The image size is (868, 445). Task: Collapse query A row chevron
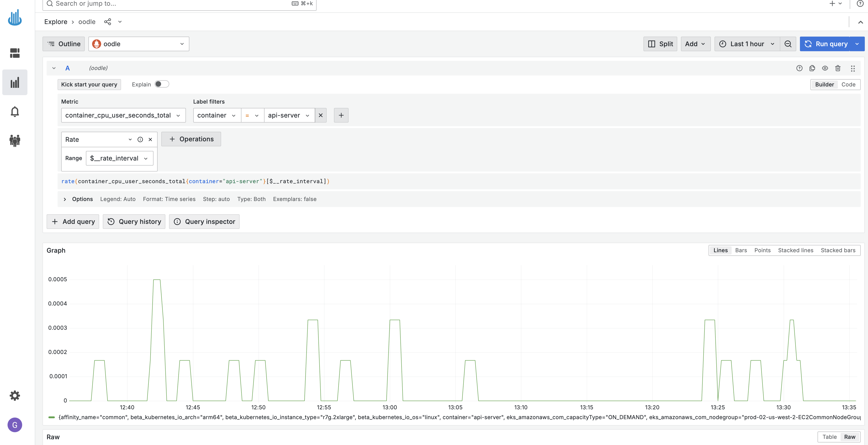tap(54, 68)
